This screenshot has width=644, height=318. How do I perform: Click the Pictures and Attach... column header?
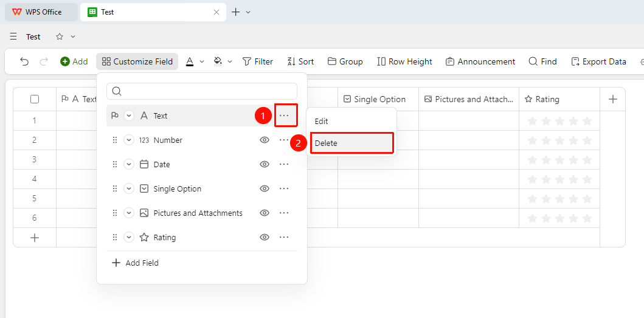pyautogui.click(x=469, y=99)
